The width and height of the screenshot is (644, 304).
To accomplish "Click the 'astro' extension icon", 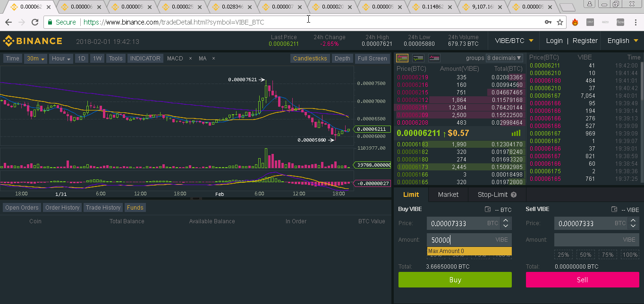I will pos(605,22).
